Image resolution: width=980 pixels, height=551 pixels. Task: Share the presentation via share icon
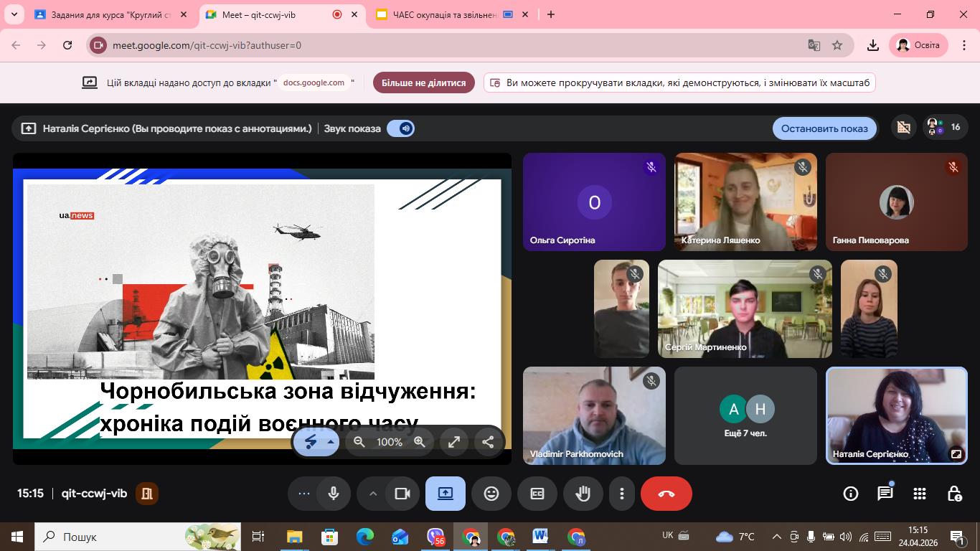coord(488,442)
